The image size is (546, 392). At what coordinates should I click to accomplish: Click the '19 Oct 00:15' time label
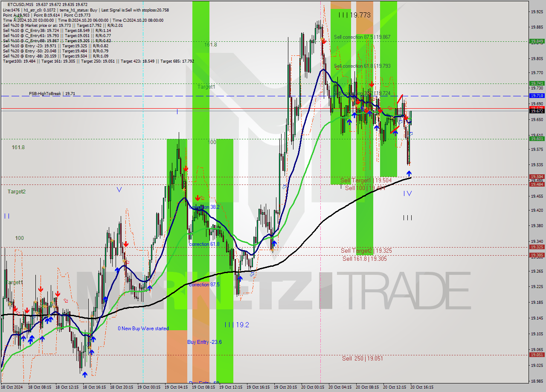[148, 387]
